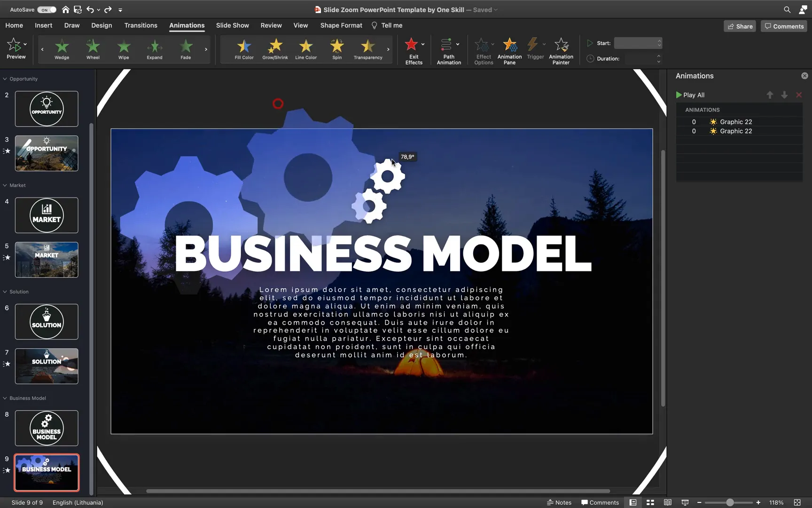Open Path Animation options
The image size is (812, 508).
449,51
